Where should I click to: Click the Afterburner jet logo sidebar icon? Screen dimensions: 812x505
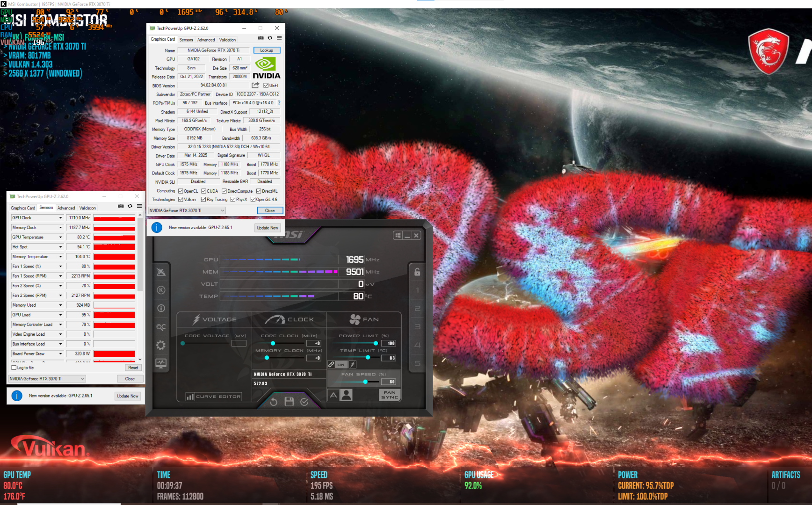click(161, 272)
